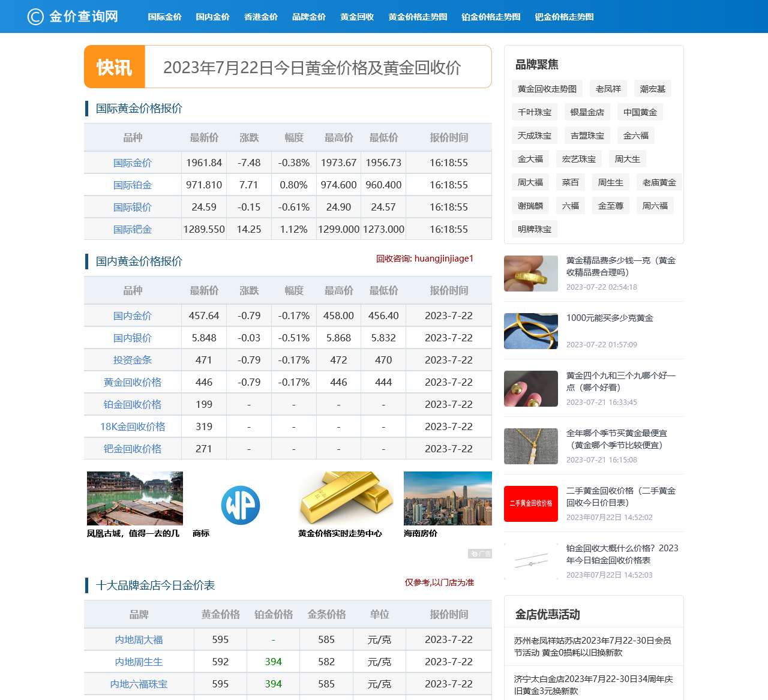Open the 投资金条 link
768x700 pixels.
[133, 360]
